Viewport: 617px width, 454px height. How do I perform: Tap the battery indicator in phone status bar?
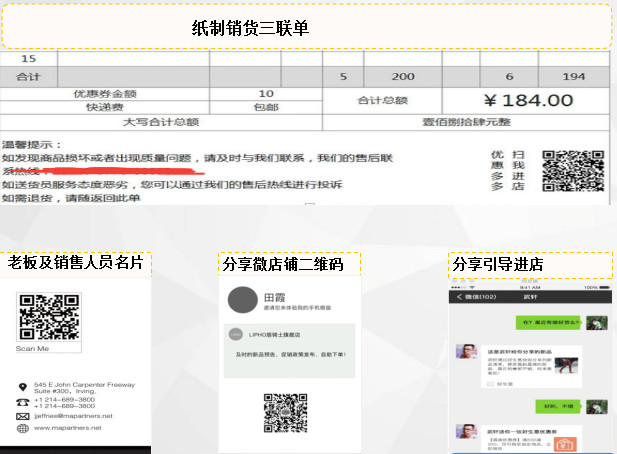[605, 288]
